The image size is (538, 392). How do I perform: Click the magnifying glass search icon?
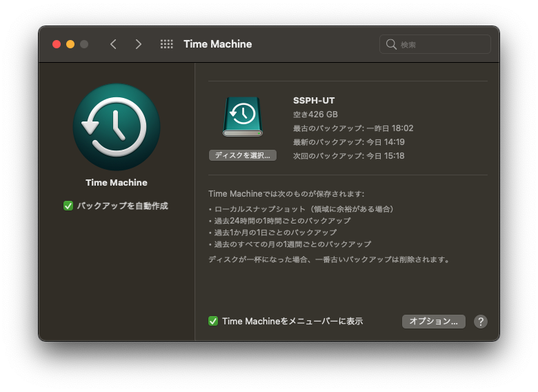tap(391, 44)
